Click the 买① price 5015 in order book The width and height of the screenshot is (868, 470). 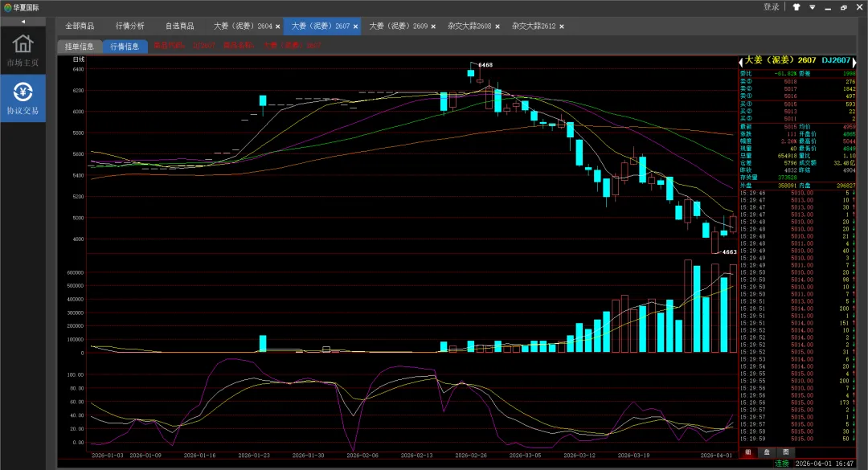[x=790, y=104]
